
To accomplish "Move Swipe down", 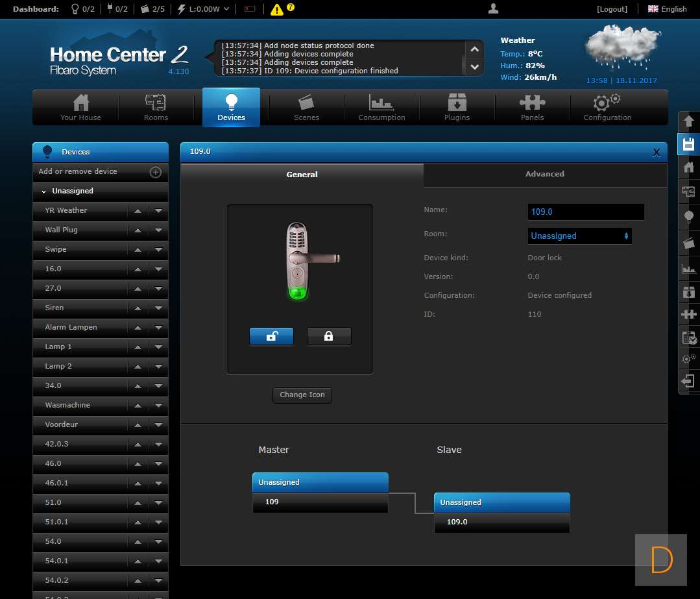I will coord(158,250).
